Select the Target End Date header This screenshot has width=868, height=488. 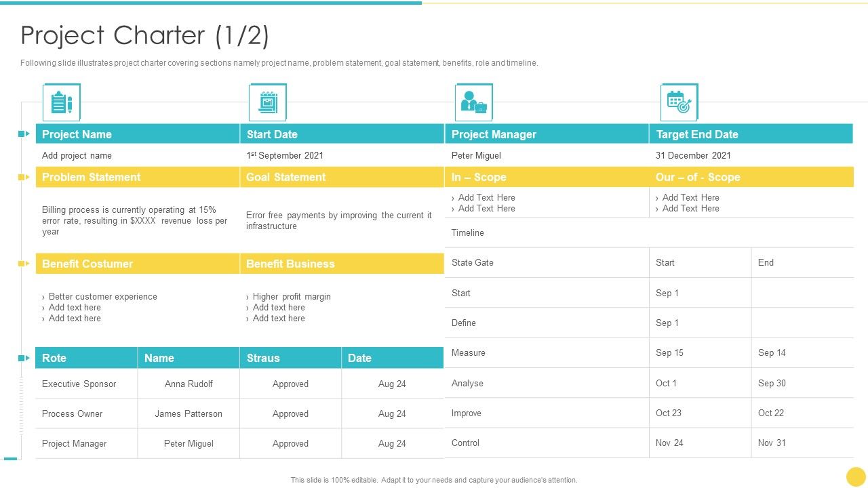click(x=751, y=134)
